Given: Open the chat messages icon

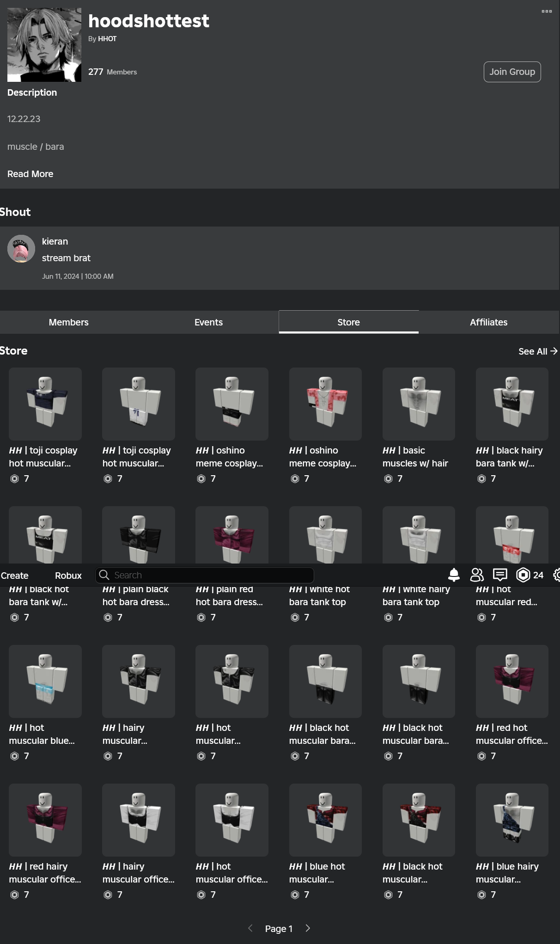Looking at the screenshot, I should 500,575.
